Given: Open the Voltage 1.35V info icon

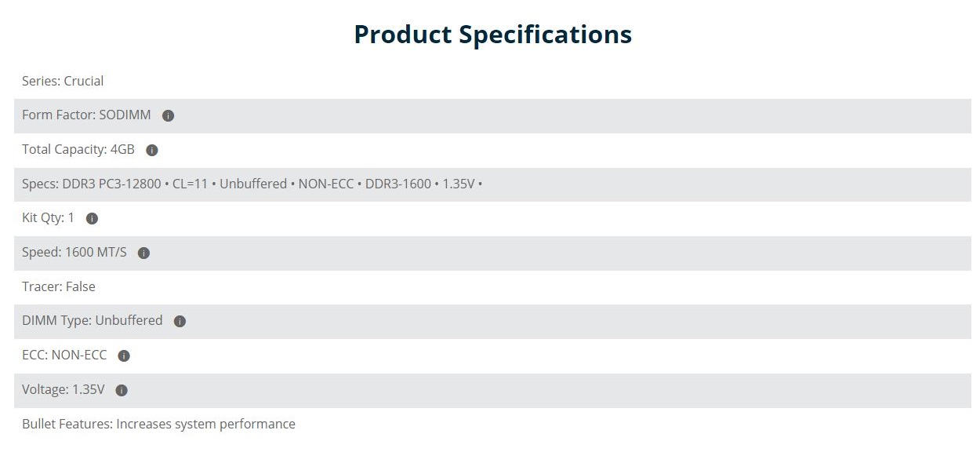Looking at the screenshot, I should [122, 390].
